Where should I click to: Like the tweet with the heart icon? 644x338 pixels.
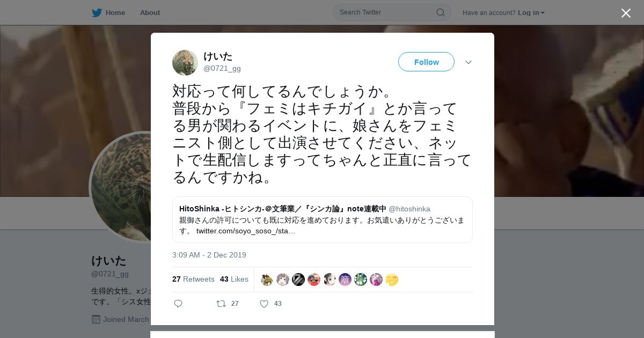click(264, 304)
